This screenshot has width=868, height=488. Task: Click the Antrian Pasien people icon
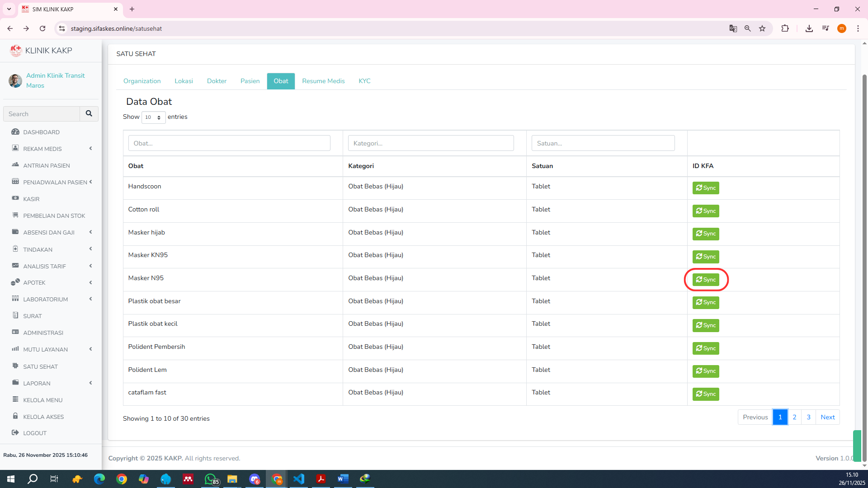tap(15, 165)
